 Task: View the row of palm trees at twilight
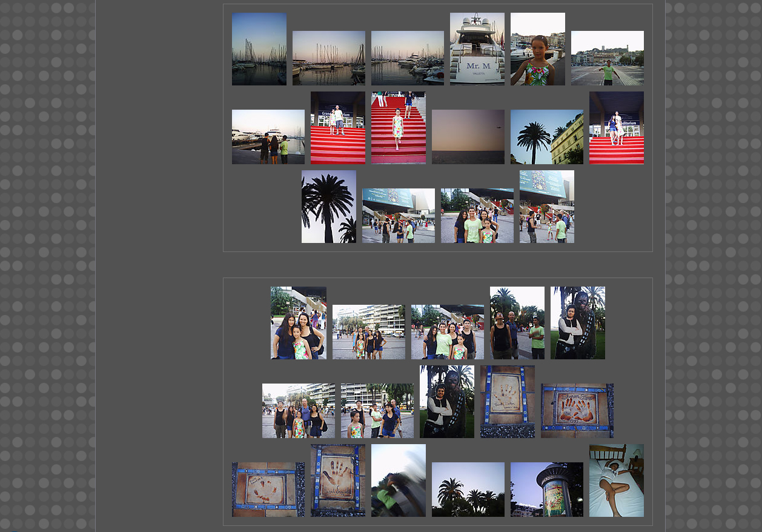[x=468, y=490]
